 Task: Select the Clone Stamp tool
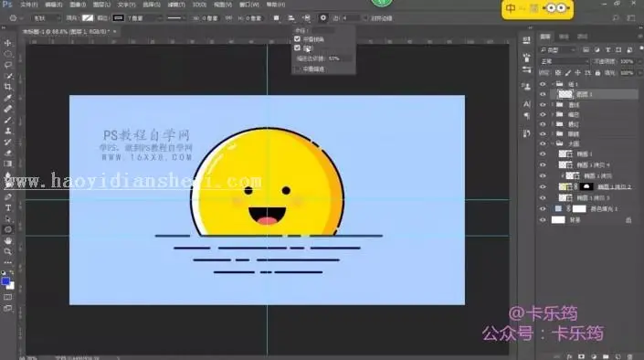coord(8,131)
